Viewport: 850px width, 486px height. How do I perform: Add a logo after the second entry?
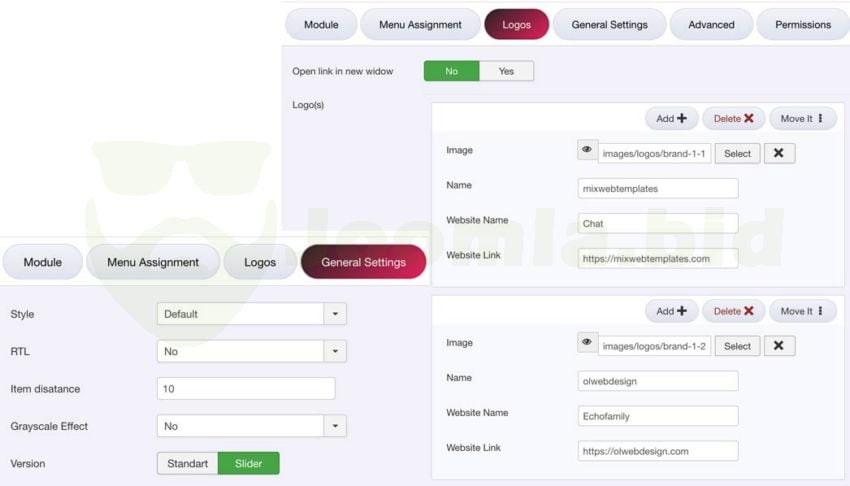(671, 311)
